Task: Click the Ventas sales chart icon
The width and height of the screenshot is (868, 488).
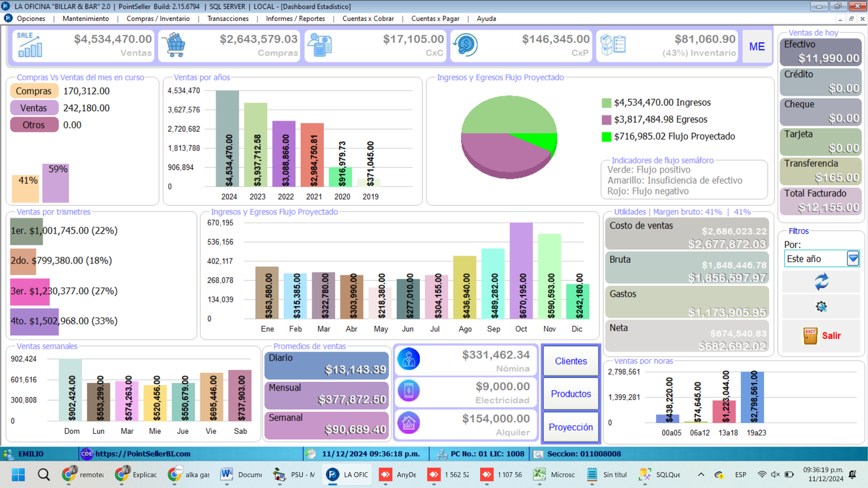Action: (x=29, y=46)
